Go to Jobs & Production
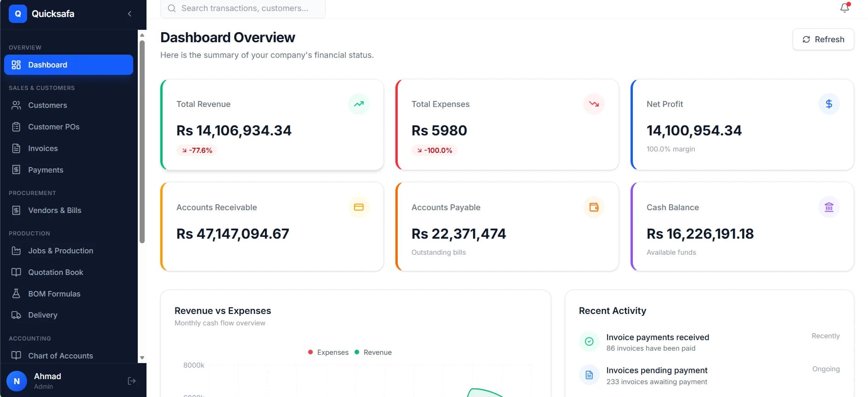The image size is (868, 397). click(x=68, y=251)
